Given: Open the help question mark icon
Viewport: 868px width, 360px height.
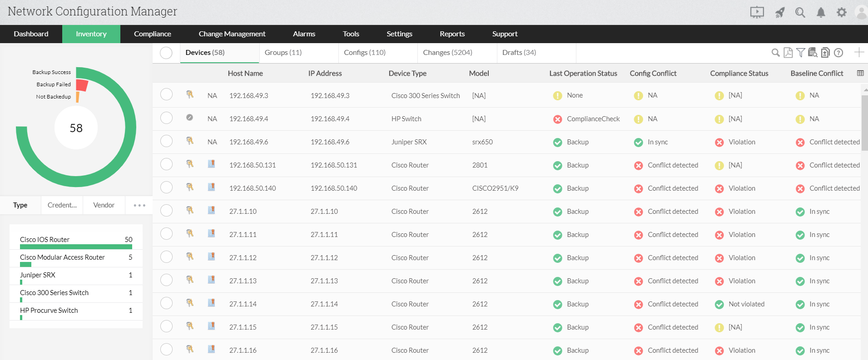Looking at the screenshot, I should tap(838, 53).
